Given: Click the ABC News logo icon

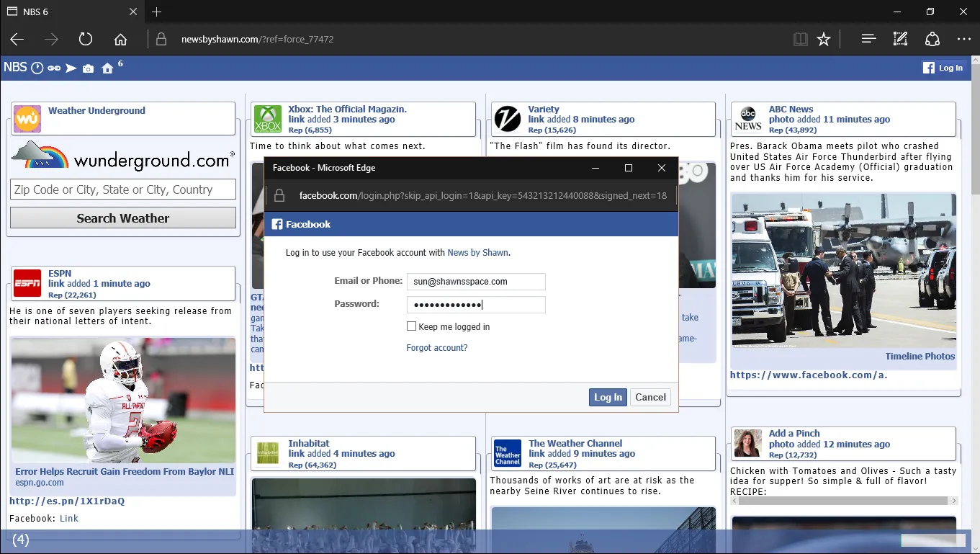Looking at the screenshot, I should pos(747,118).
